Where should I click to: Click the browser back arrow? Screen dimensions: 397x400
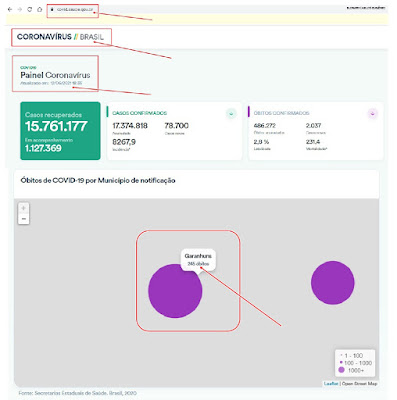(x=10, y=10)
